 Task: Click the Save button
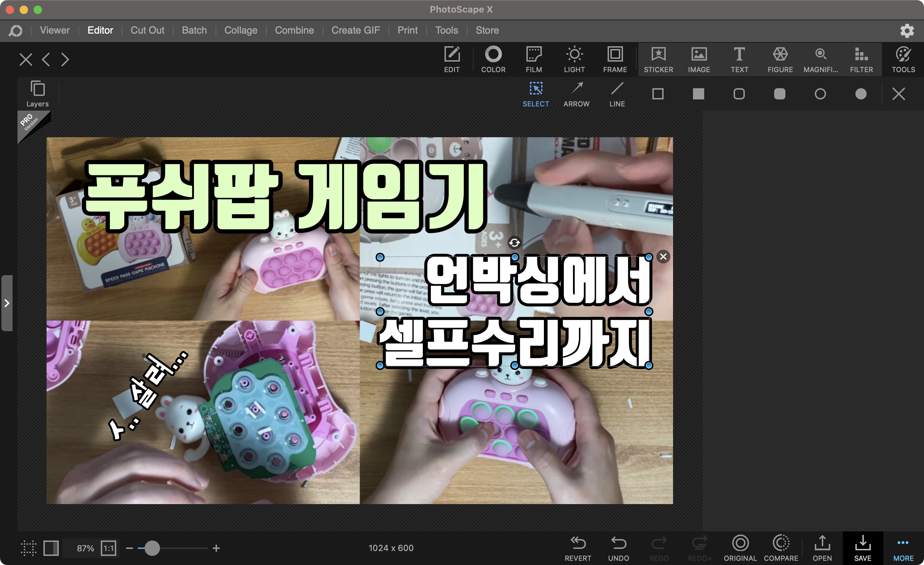click(862, 548)
